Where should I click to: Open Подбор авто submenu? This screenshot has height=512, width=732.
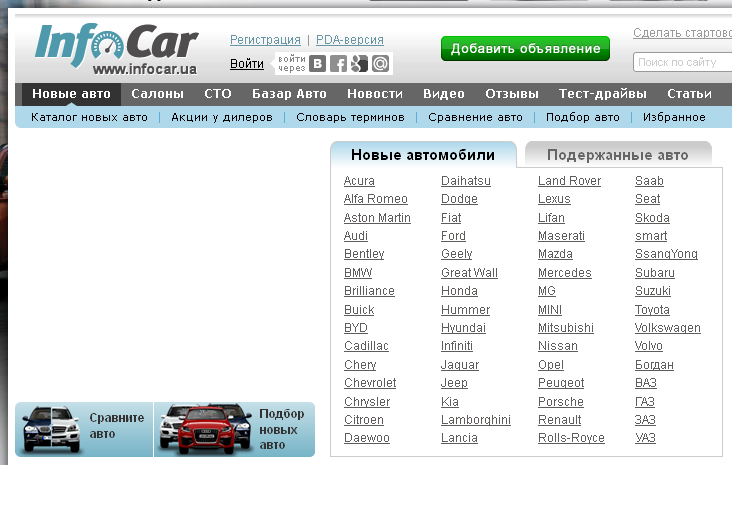tap(583, 117)
